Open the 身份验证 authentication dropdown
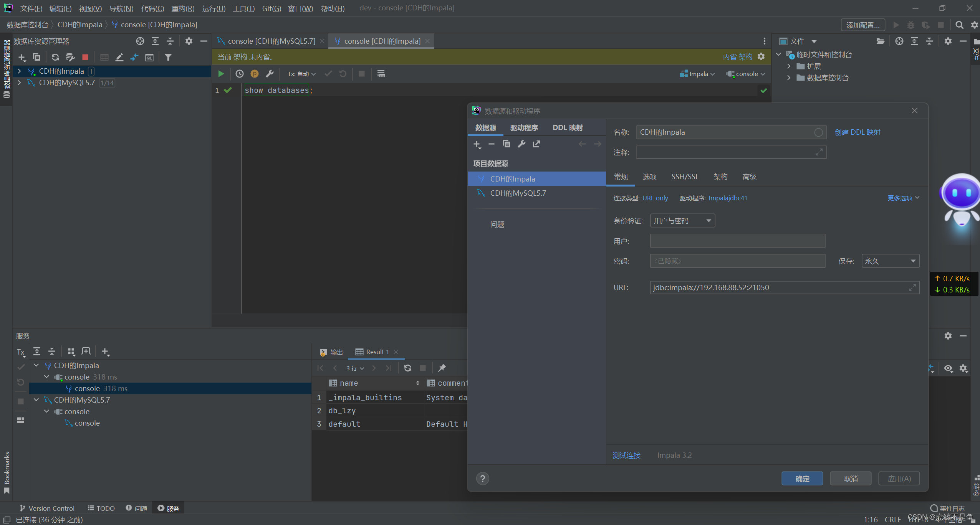This screenshot has height=525, width=980. [x=682, y=221]
